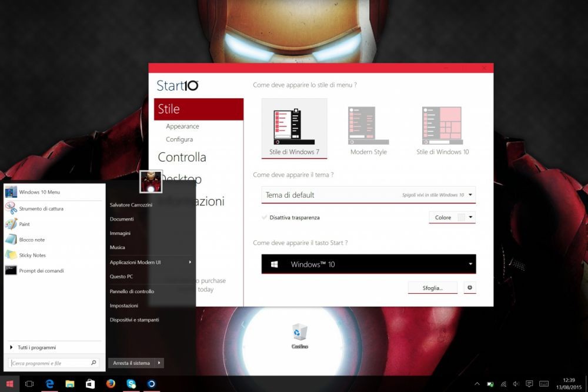Image resolution: width=588 pixels, height=392 pixels.
Task: Open Sticky Notes
Action: [x=54, y=255]
